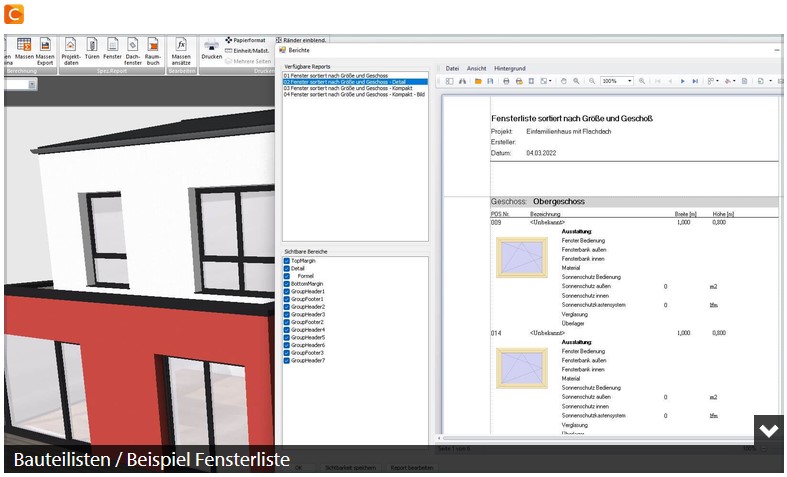The height and width of the screenshot is (477, 787).
Task: Click window thumbnail for POS 009
Action: coord(521,258)
